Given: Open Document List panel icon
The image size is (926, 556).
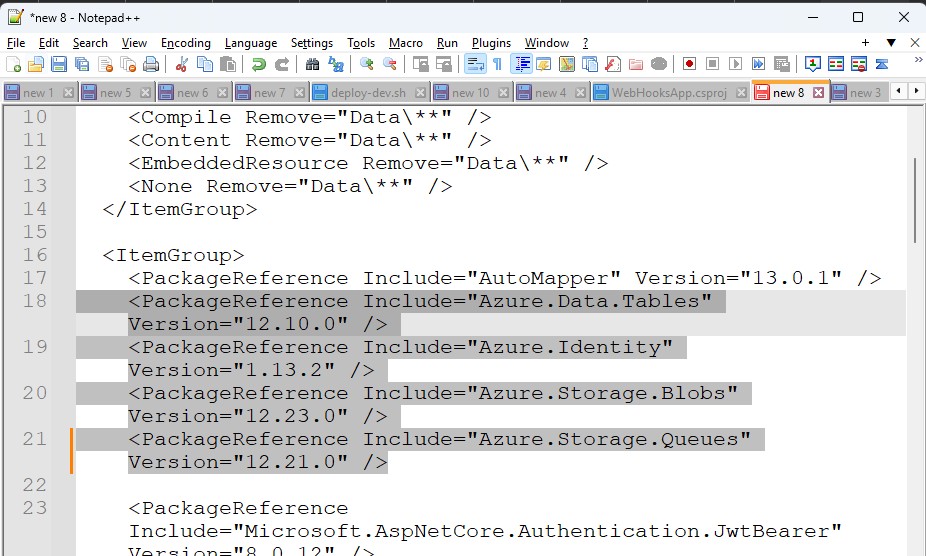Looking at the screenshot, I should coord(590,64).
